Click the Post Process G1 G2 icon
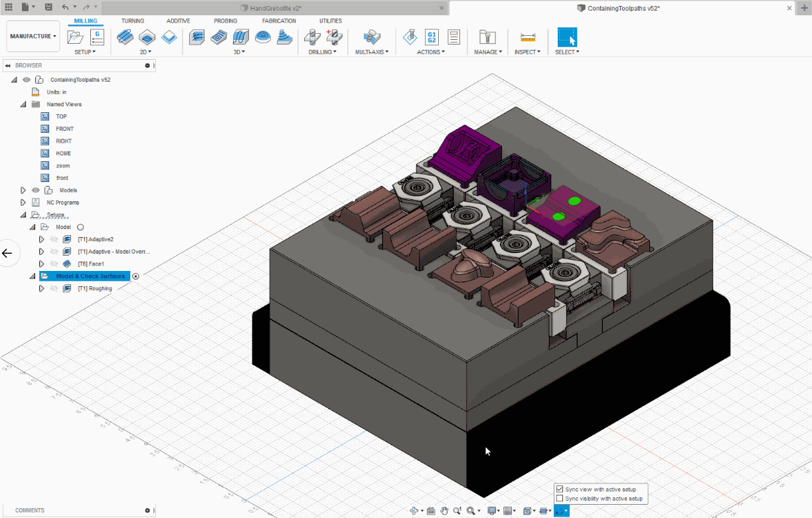 click(432, 37)
